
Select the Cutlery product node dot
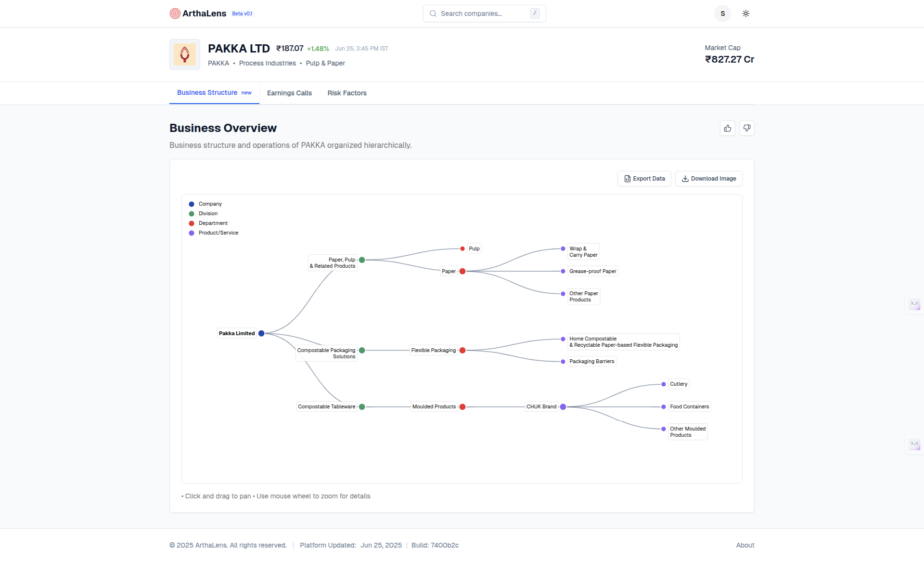point(664,384)
